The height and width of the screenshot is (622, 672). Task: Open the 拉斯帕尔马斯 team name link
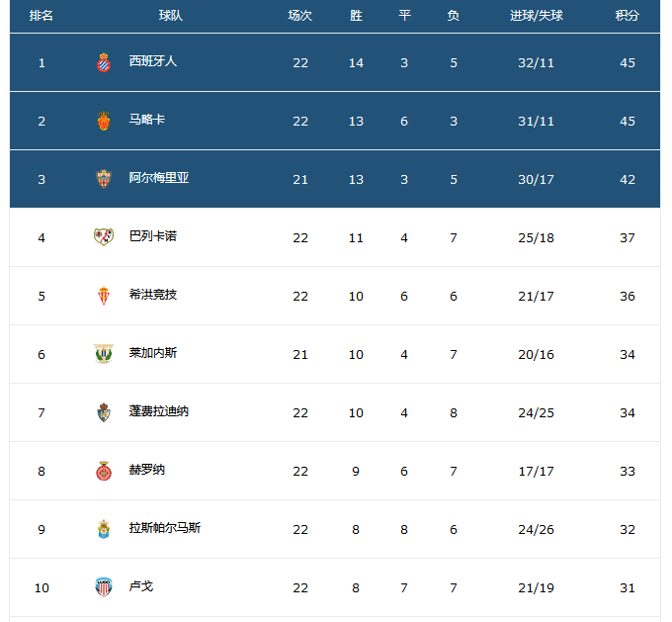165,528
